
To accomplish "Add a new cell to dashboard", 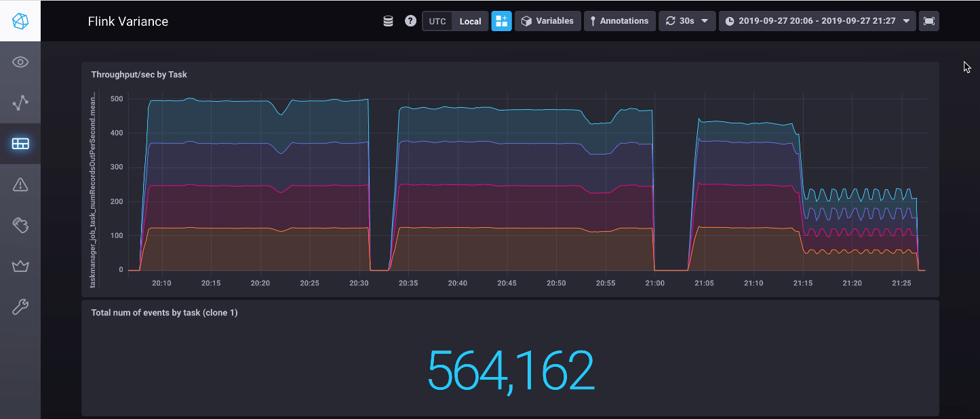I will coord(502,21).
